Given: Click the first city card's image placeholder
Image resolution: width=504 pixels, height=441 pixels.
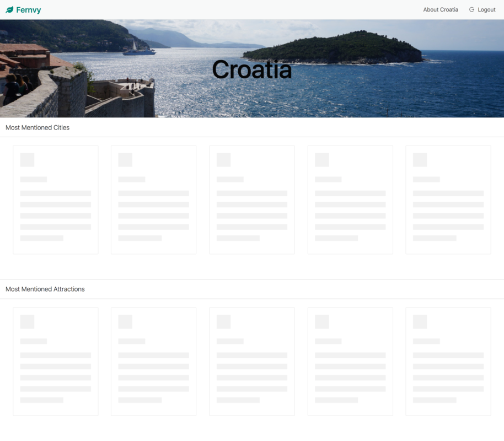Looking at the screenshot, I should coord(28,160).
